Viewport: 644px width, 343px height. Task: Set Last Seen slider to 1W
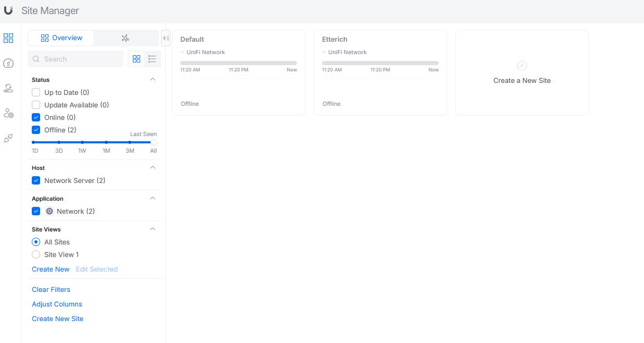pyautogui.click(x=82, y=142)
